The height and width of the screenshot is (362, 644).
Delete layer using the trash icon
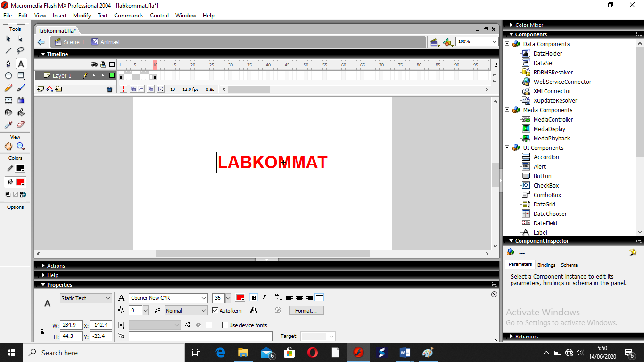110,89
